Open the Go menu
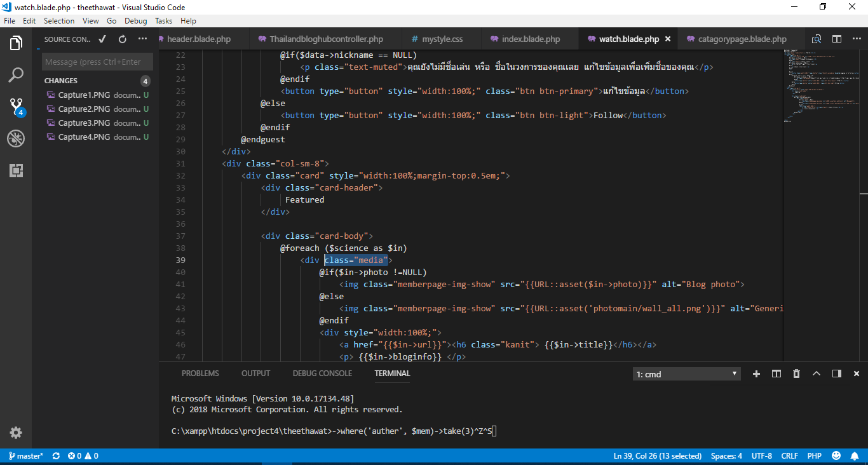 click(x=111, y=21)
